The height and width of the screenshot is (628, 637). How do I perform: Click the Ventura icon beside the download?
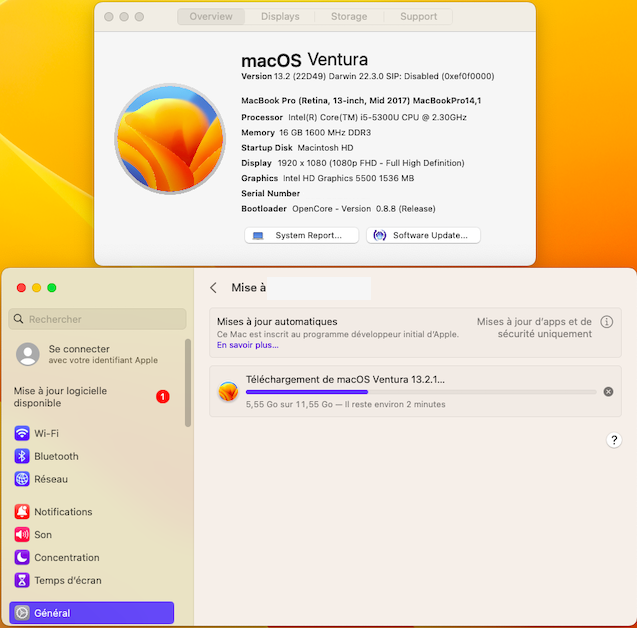point(228,392)
